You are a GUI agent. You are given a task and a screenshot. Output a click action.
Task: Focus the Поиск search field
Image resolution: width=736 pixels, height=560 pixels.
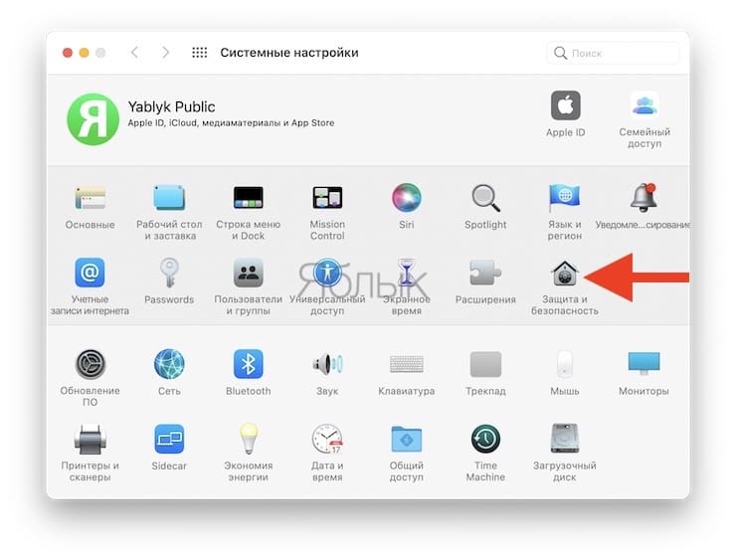(613, 53)
